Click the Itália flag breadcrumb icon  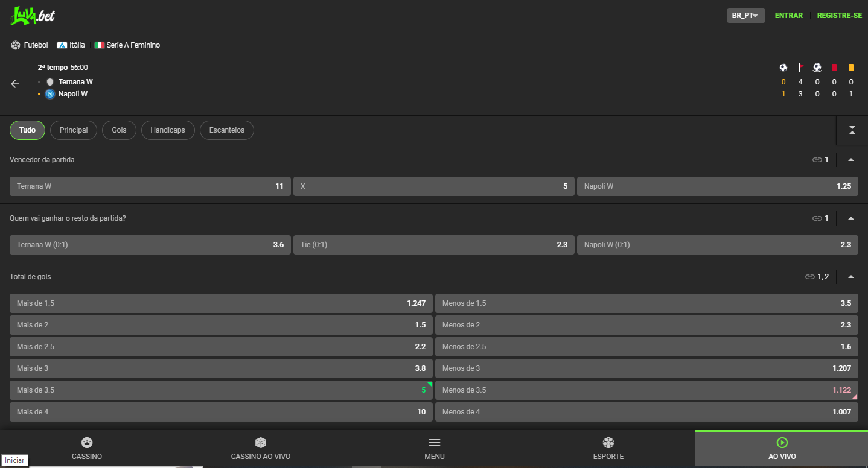(62, 45)
